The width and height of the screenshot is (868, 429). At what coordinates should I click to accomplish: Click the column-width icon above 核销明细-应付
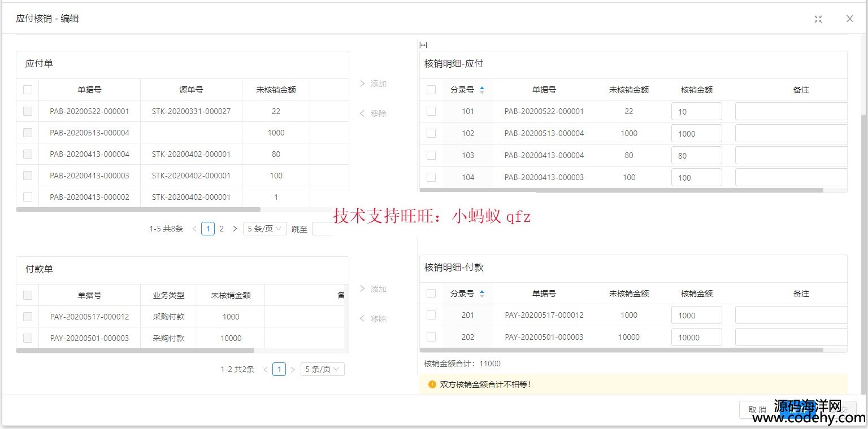pos(423,45)
